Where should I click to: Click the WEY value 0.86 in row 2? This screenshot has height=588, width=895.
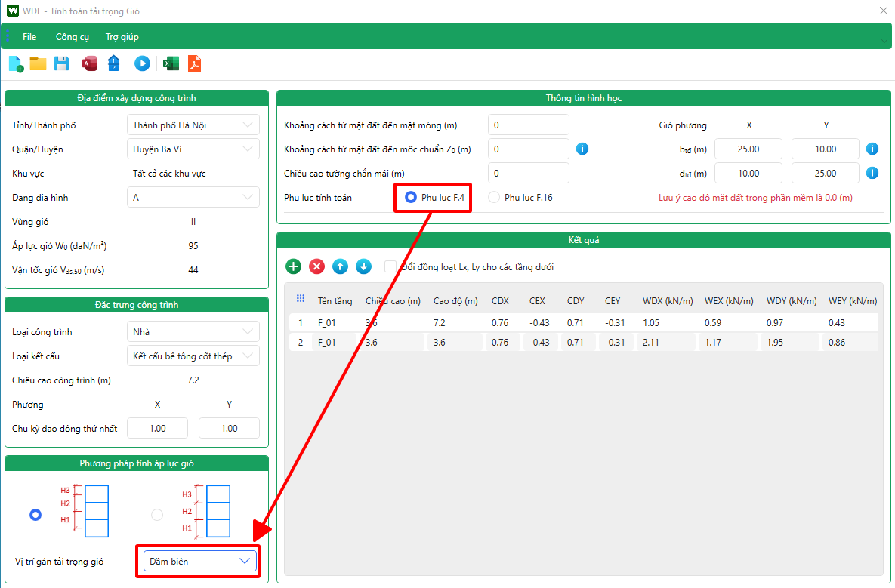[x=837, y=343]
